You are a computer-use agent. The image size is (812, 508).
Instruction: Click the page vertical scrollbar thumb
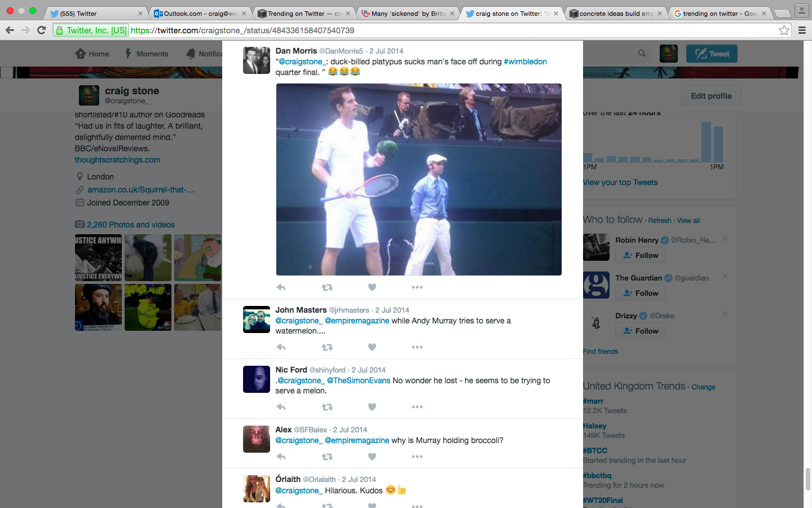(x=807, y=479)
